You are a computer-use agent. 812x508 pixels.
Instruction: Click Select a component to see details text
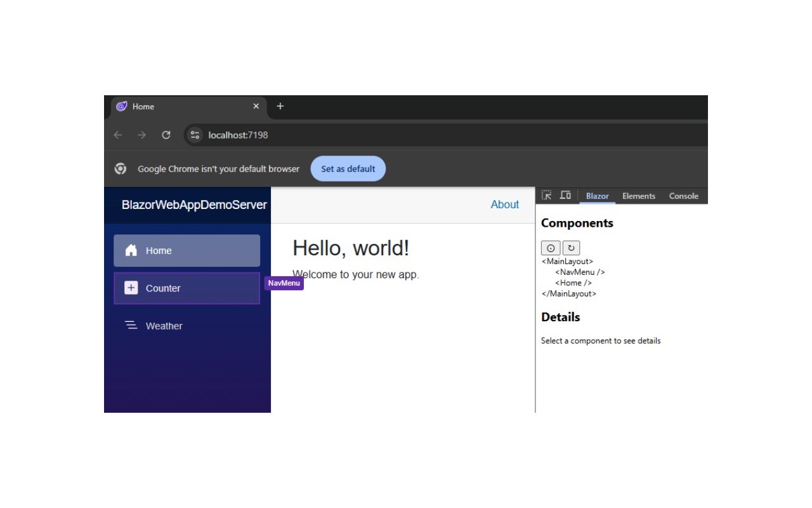tap(601, 341)
